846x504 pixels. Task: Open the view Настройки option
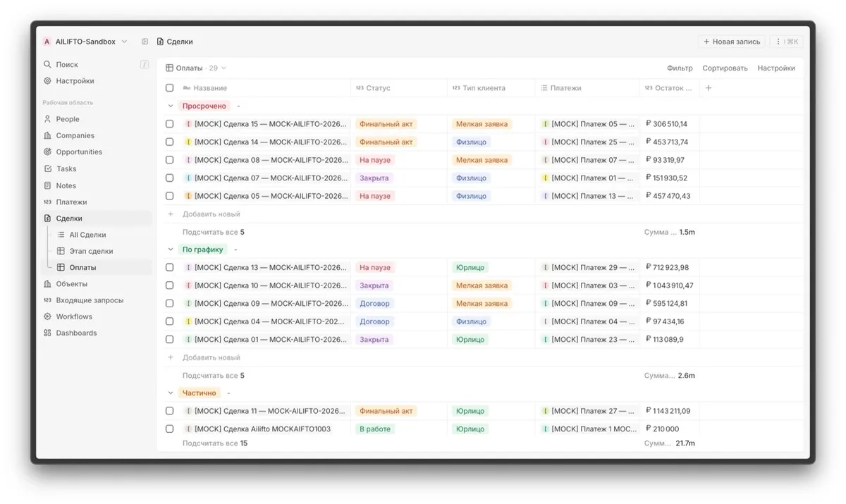[776, 68]
